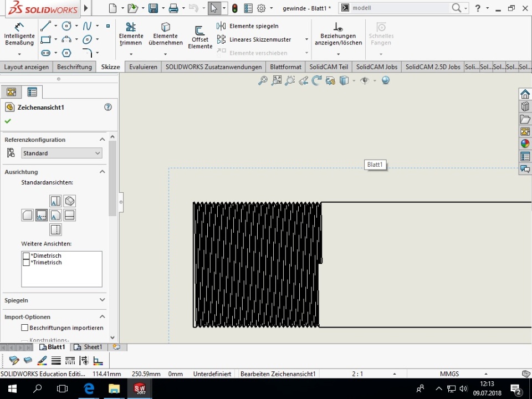Viewport: 532px width, 399px height.
Task: Click the Elemente trimmen tool
Action: [x=131, y=34]
